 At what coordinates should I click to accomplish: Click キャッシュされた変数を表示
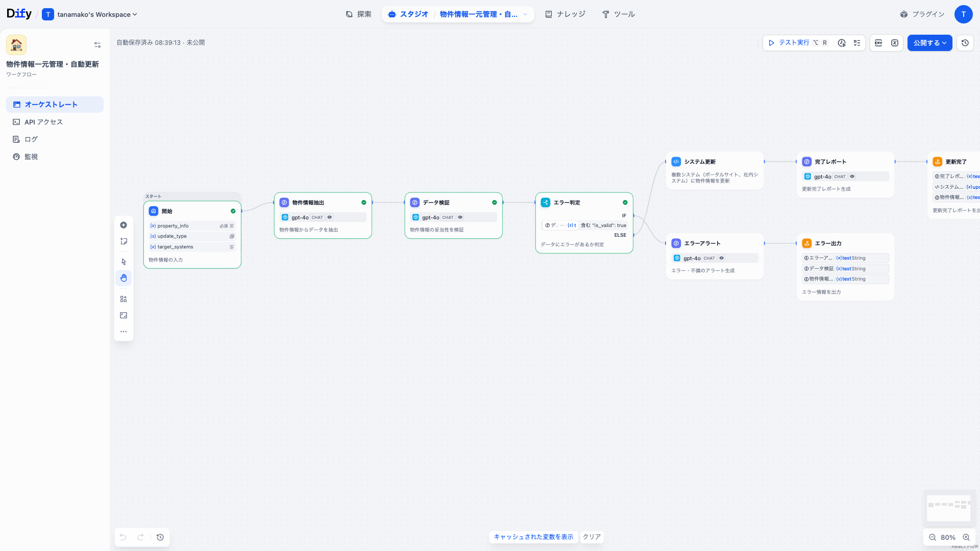point(533,537)
